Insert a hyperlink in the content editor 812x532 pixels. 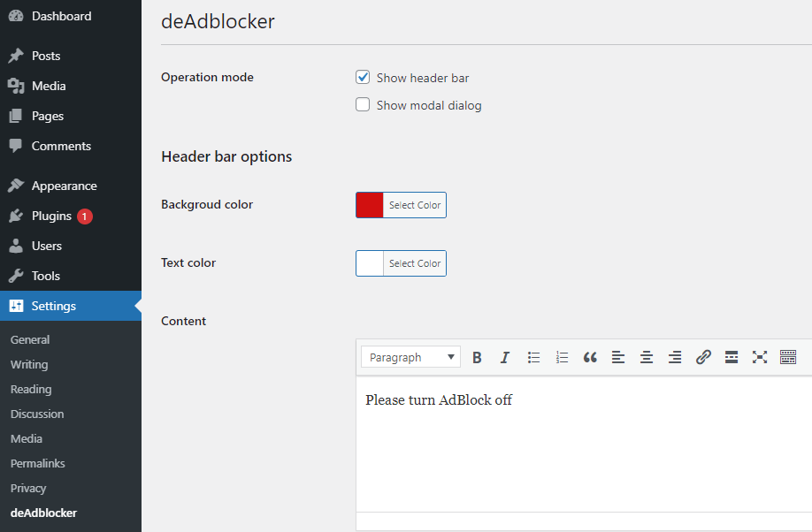703,357
